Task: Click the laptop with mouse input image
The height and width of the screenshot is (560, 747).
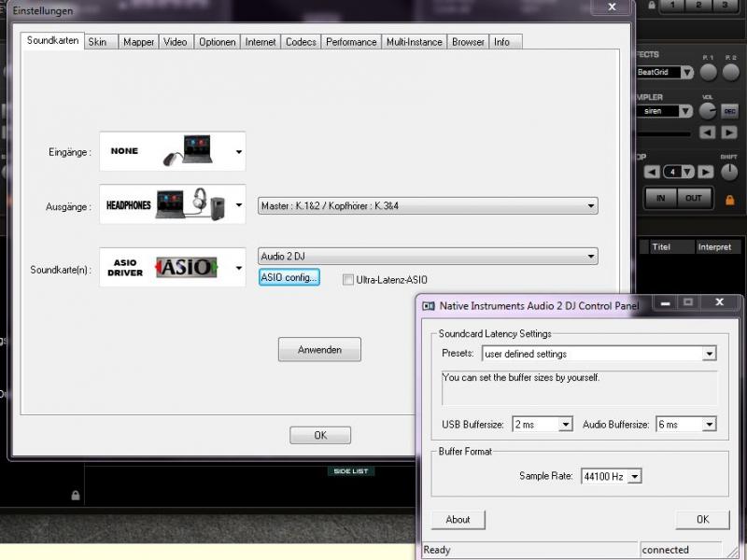Action: 188,150
